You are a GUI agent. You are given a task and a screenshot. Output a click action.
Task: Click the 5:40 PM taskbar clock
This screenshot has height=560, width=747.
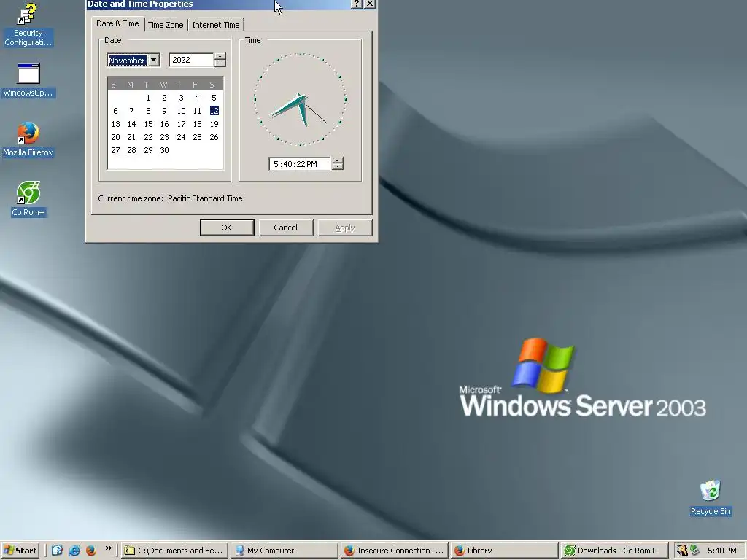click(721, 551)
